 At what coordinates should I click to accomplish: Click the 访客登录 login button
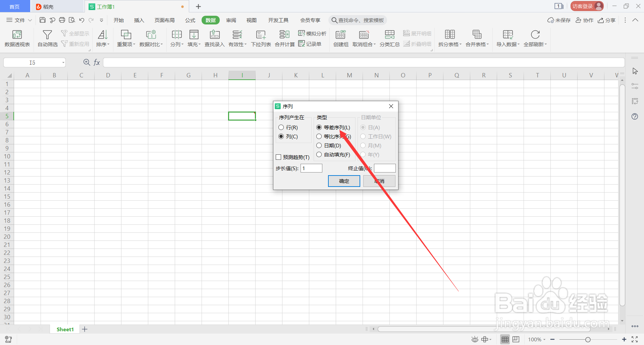587,6
